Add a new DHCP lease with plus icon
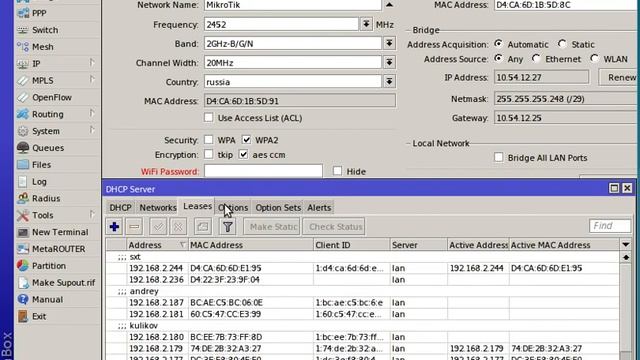Viewport: 640px width, 360px height. pos(114,227)
